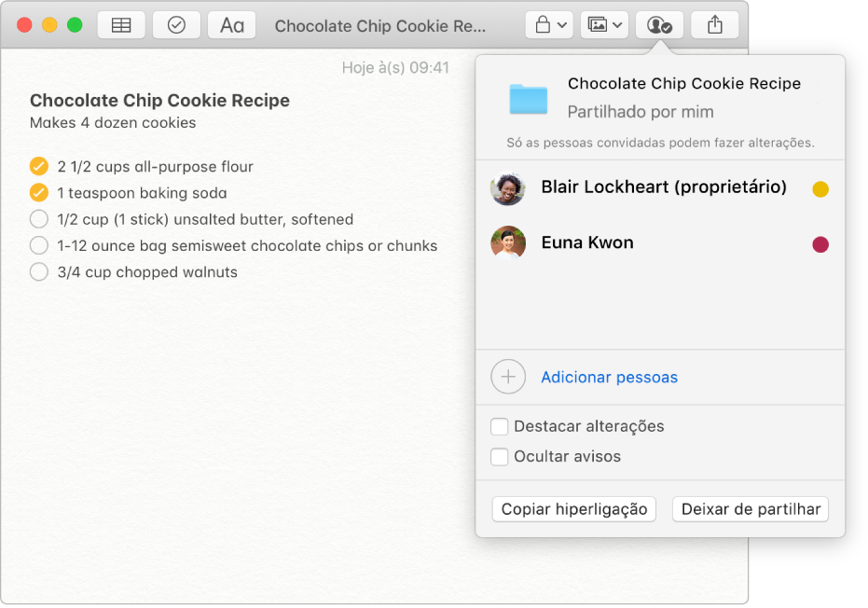Image resolution: width=868 pixels, height=608 pixels.
Task: Open the text format Aa button
Action: coord(232,25)
